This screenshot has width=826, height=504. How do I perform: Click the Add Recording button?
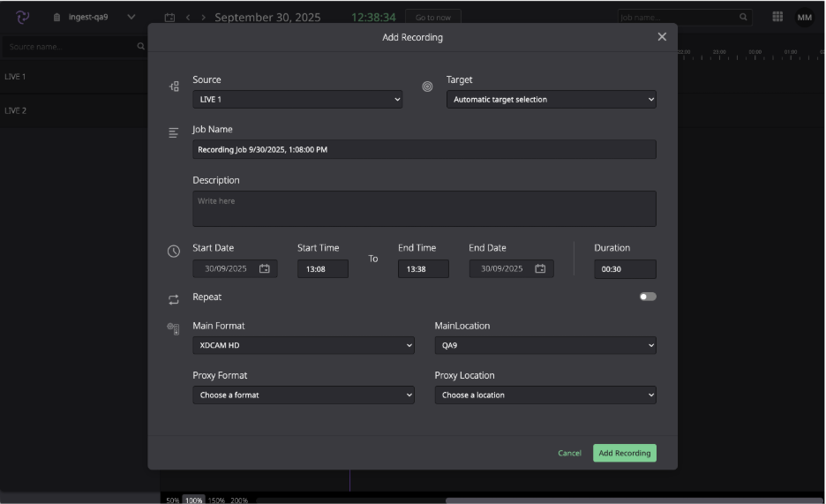click(625, 453)
